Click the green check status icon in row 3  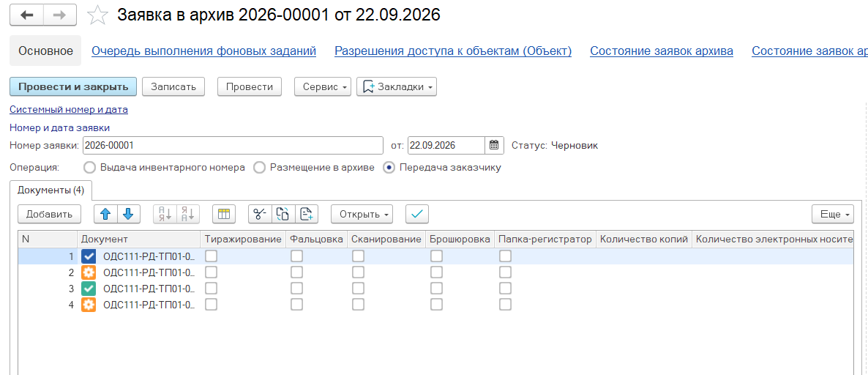click(89, 288)
